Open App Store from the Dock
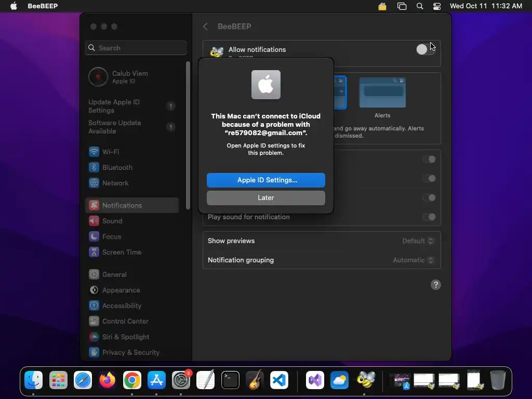Viewport: 532px width, 399px height. pos(156,380)
